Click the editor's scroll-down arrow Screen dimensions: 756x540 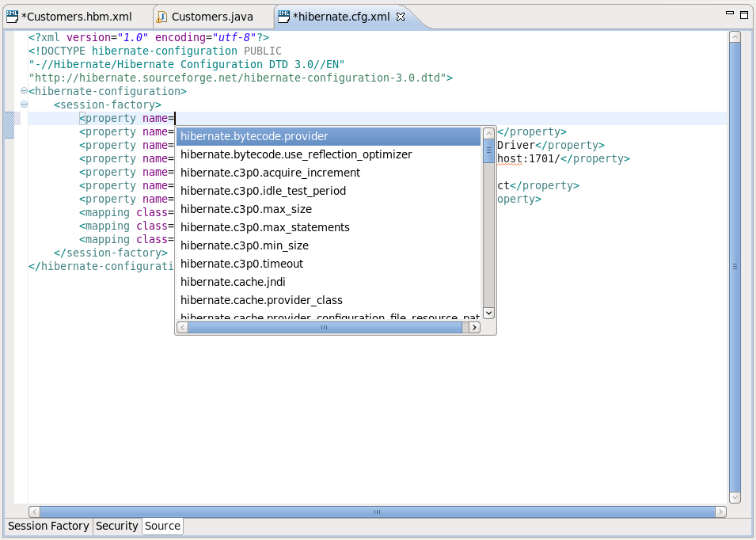pos(735,497)
